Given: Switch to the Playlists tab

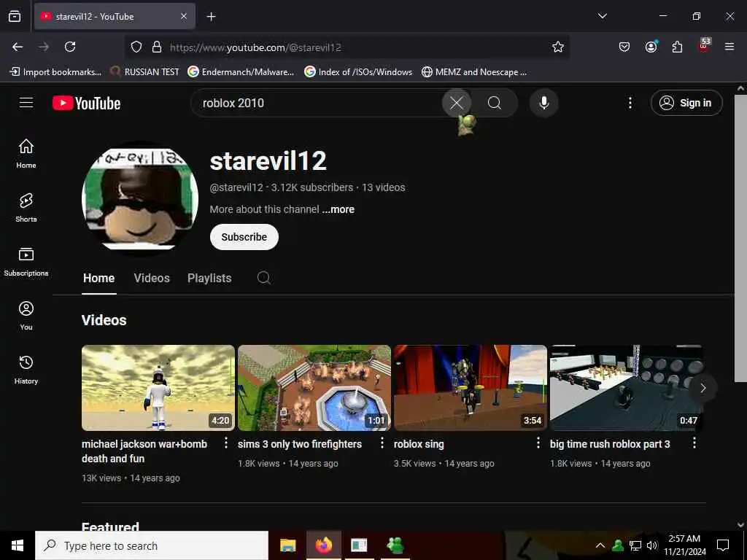Looking at the screenshot, I should pos(209,278).
